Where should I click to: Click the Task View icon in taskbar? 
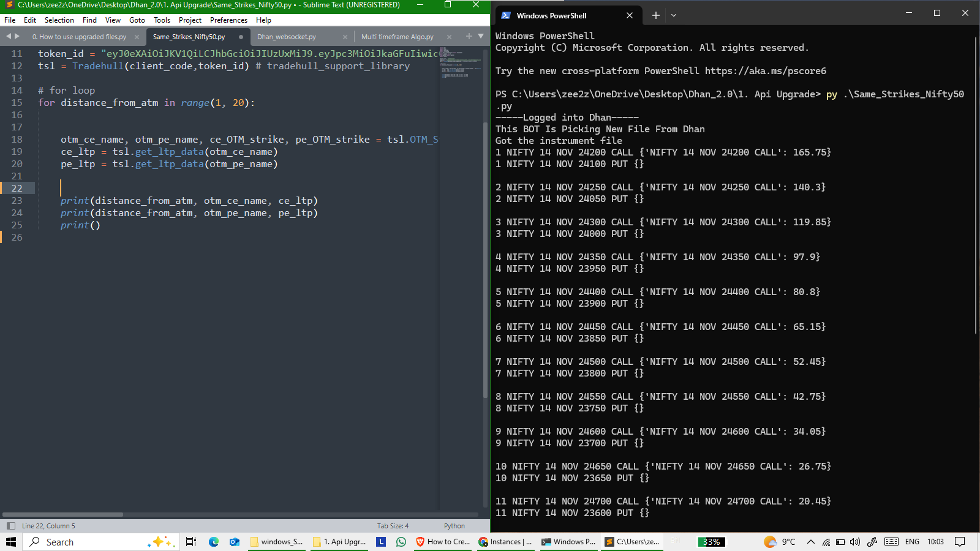pos(191,542)
